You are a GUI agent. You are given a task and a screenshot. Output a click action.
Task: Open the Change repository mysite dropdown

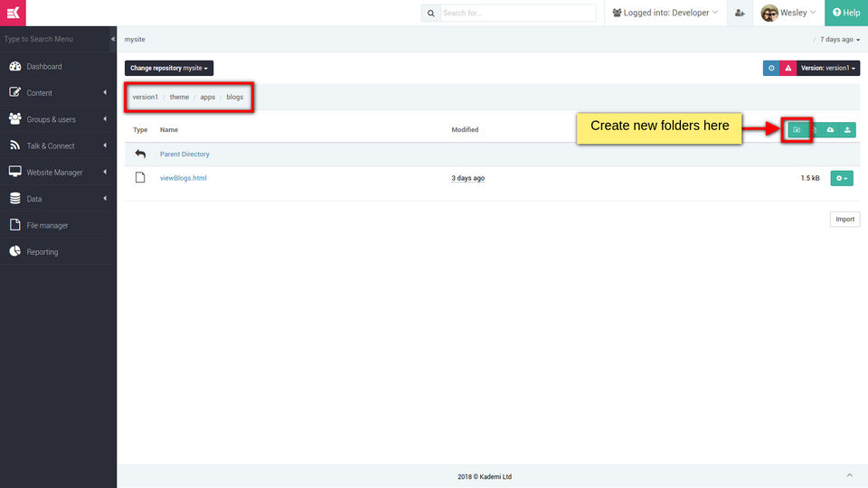(169, 68)
